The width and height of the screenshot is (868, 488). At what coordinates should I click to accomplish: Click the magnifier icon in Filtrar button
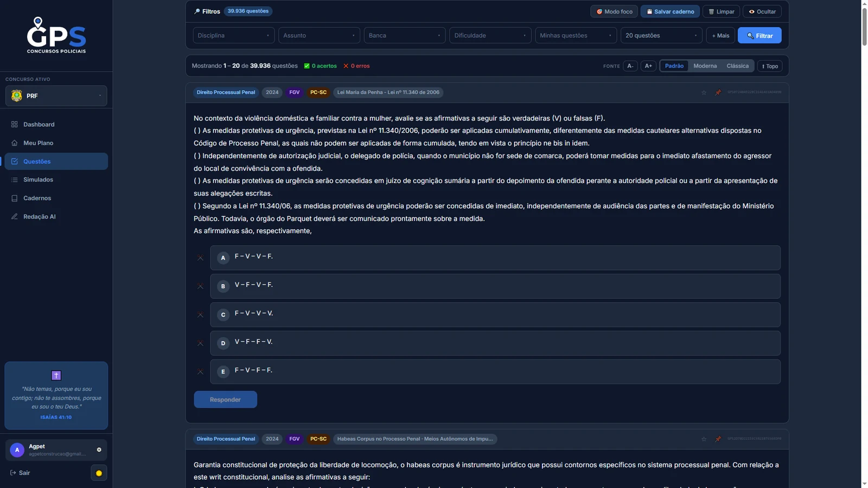750,36
